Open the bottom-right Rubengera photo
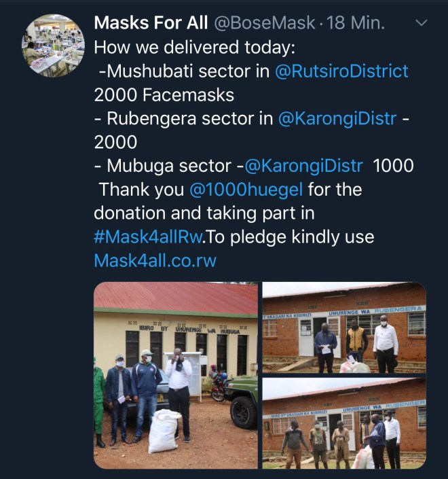 click(344, 423)
